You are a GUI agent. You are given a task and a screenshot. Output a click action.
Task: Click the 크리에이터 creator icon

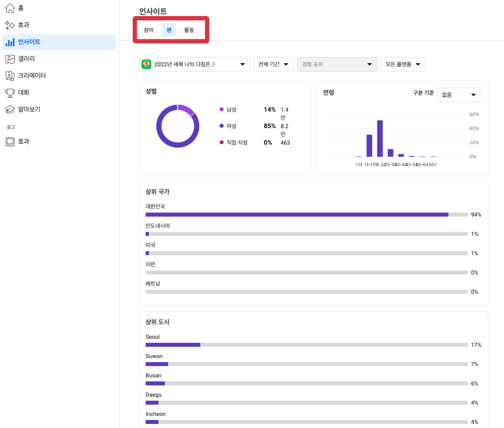coord(10,76)
